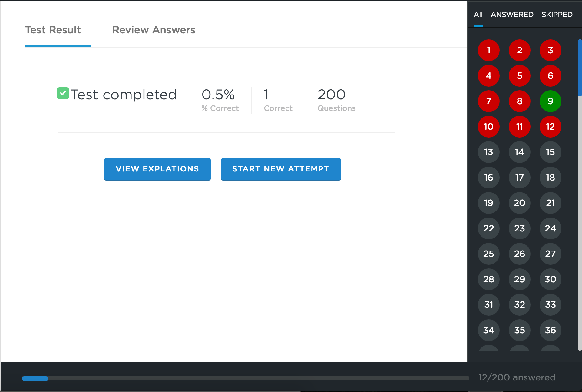Viewport: 582px width, 392px height.
Task: Go to question 12
Action: (x=551, y=127)
